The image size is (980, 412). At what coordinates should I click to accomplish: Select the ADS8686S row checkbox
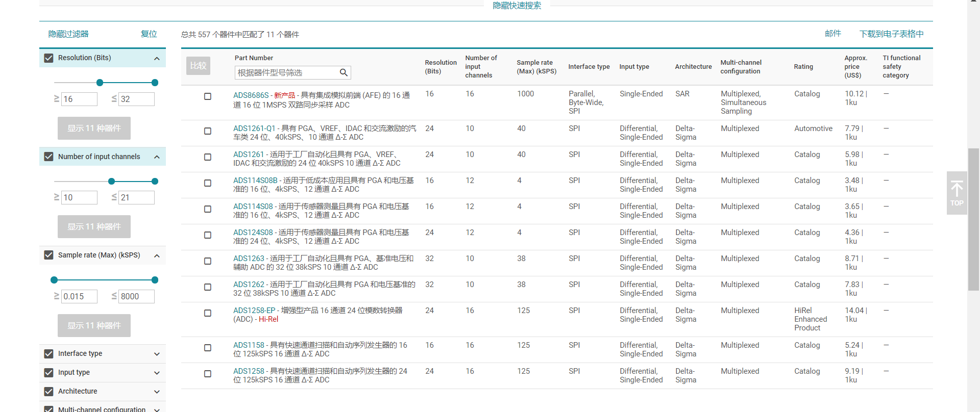[x=208, y=96]
